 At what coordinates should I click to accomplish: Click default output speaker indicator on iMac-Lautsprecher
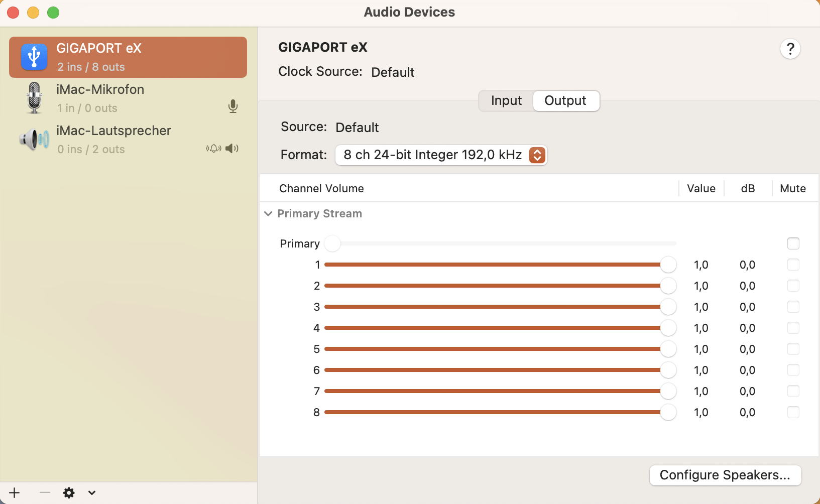232,148
